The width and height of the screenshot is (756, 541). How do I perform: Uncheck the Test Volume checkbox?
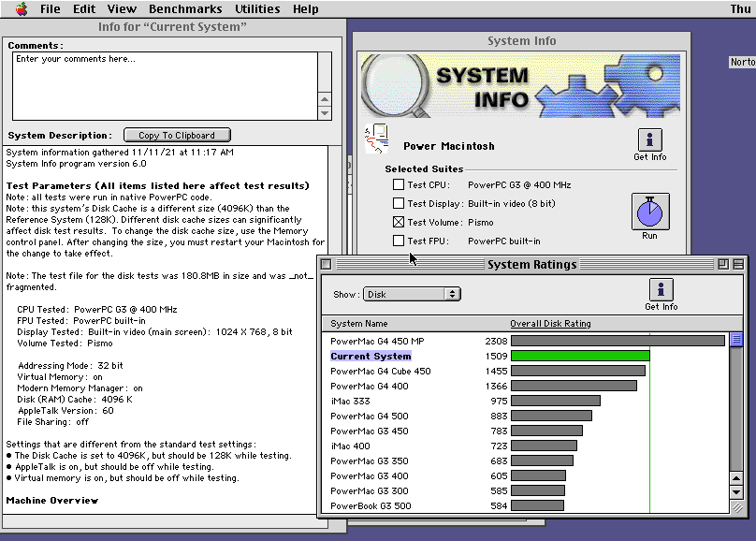(399, 222)
